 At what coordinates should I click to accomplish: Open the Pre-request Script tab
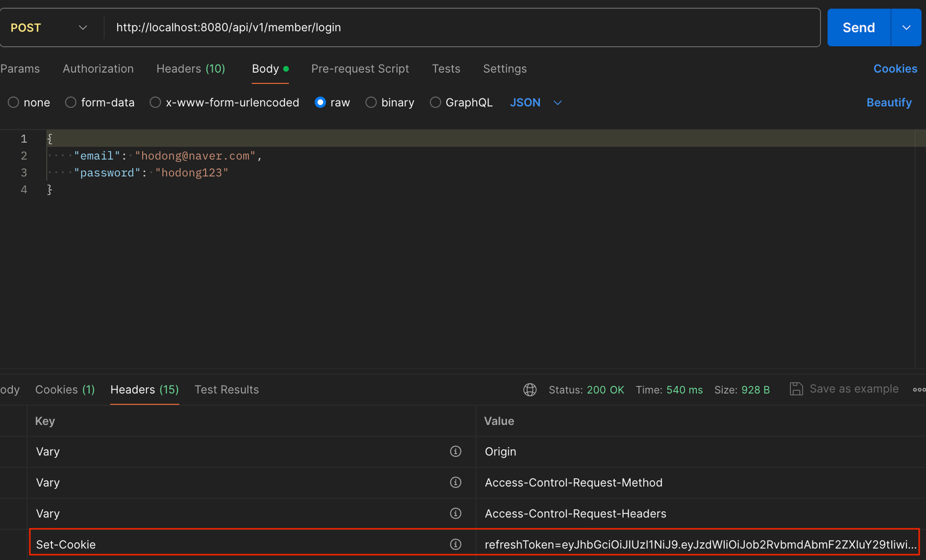point(360,68)
